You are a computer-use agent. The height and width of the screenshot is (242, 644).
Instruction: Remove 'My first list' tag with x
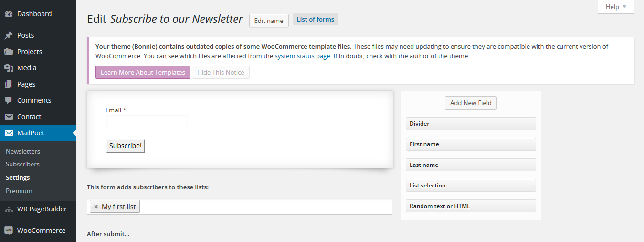pos(96,207)
